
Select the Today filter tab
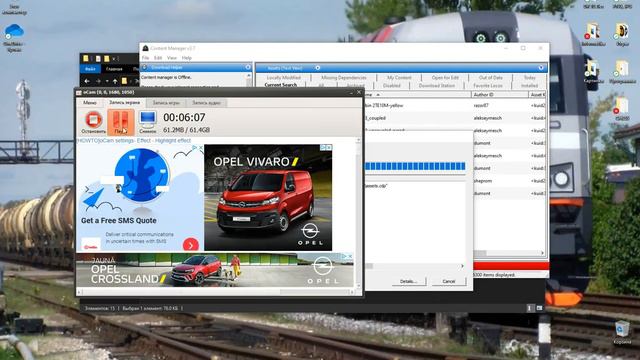point(529,78)
